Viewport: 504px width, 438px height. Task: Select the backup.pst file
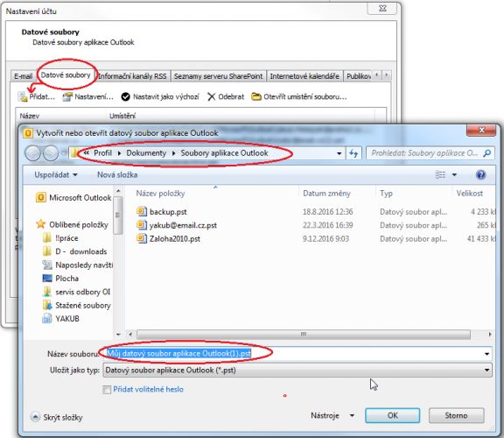click(x=168, y=212)
